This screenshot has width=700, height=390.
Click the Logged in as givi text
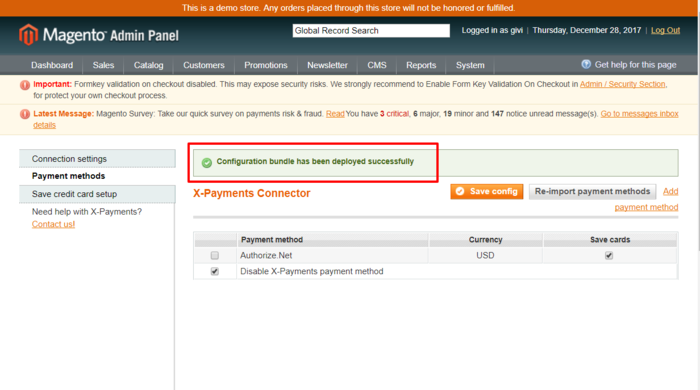coord(492,30)
